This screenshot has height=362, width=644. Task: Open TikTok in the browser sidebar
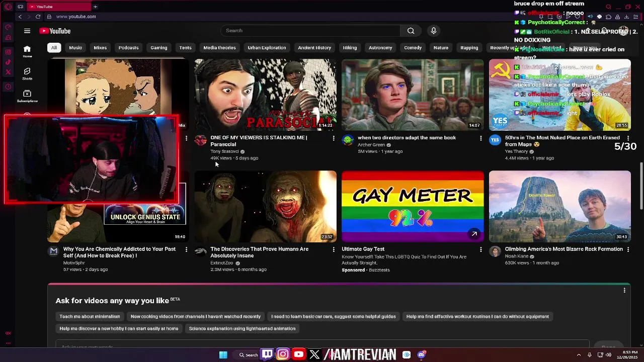pos(8,62)
